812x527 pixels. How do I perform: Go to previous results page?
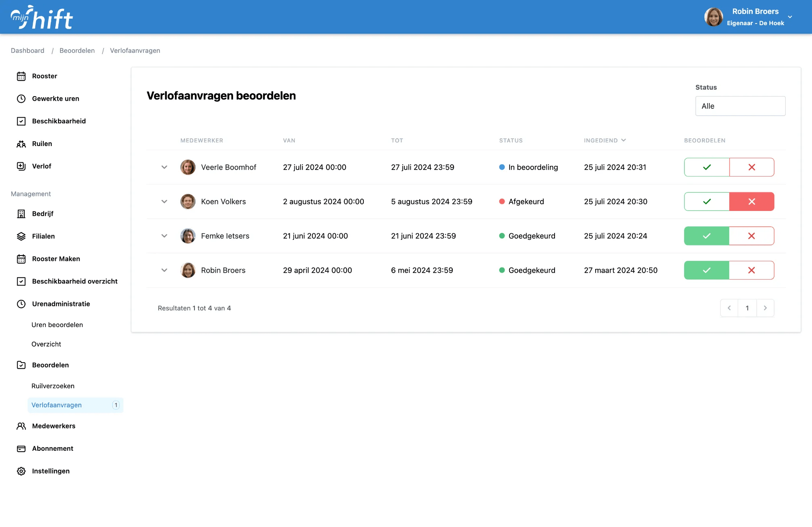pyautogui.click(x=729, y=308)
